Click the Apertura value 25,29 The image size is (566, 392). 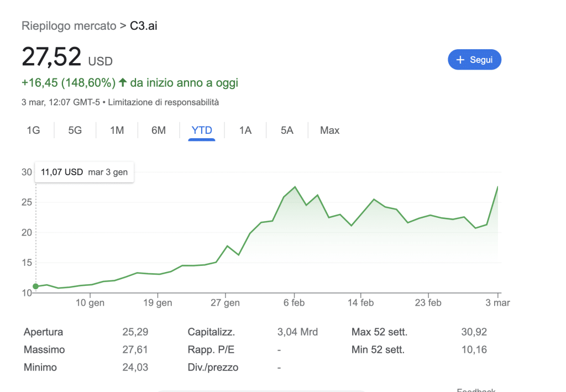(x=135, y=332)
